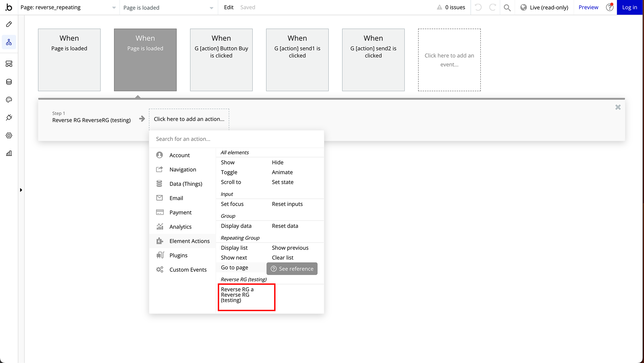Viewport: 644px width, 363px height.
Task: Click the search magnifier icon
Action: pyautogui.click(x=507, y=8)
